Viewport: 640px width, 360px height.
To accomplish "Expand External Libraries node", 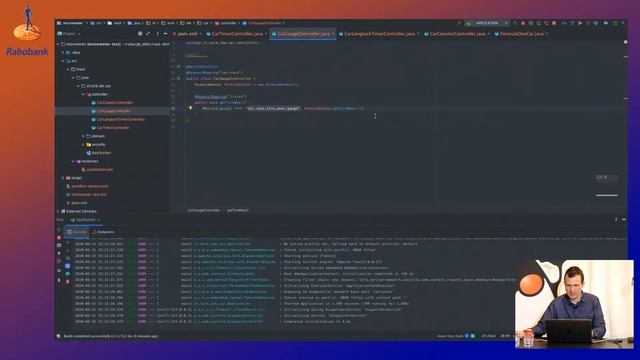I will (58, 211).
